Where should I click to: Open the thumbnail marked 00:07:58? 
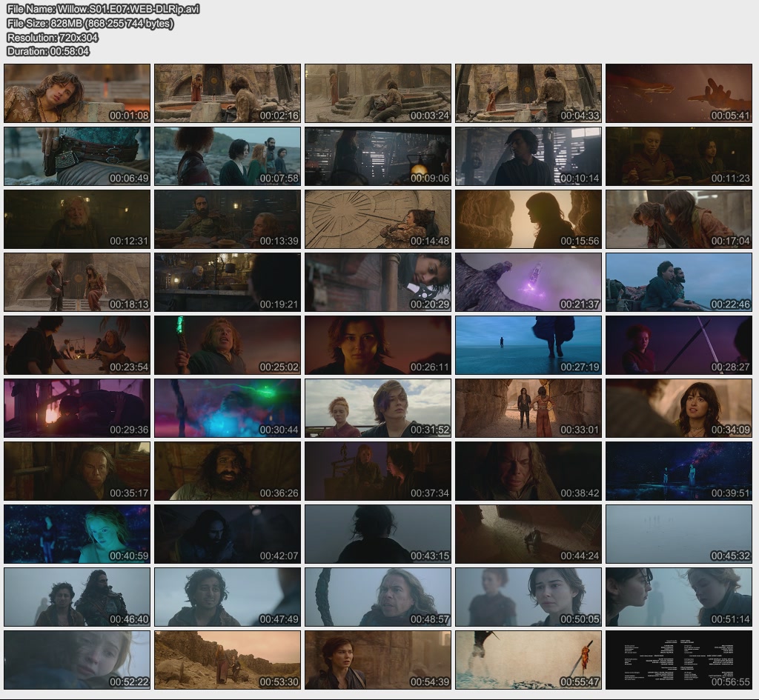228,156
